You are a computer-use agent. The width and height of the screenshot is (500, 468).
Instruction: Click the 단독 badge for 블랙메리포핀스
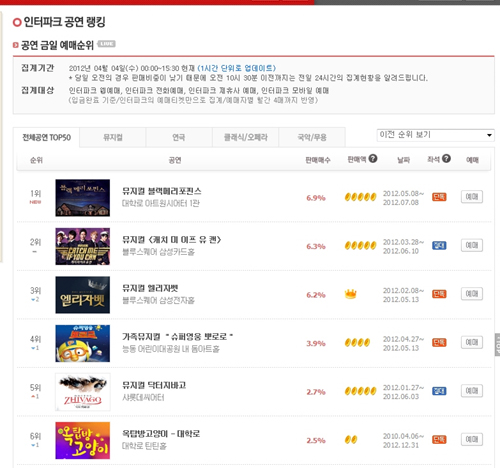(x=439, y=197)
